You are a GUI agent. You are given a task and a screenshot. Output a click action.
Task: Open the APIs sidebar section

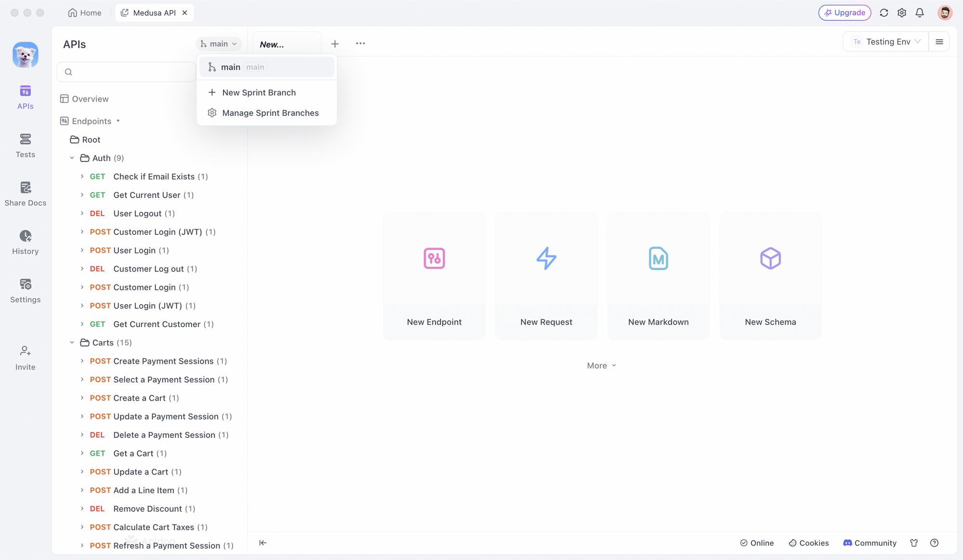point(26,98)
